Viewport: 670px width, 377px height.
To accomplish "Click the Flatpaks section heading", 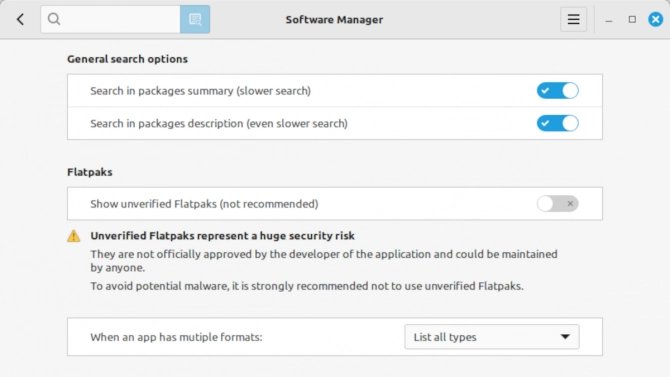I will tap(90, 172).
